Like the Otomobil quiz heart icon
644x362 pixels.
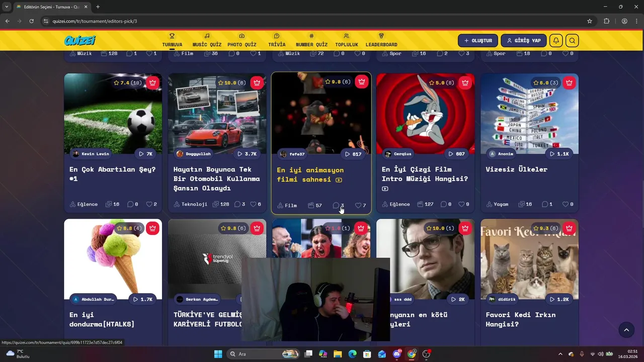254,204
